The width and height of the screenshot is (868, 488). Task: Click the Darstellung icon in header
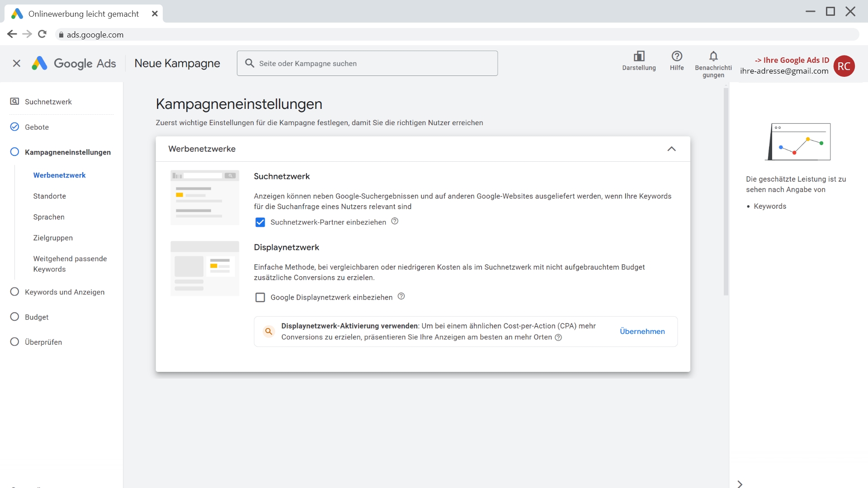pos(639,56)
